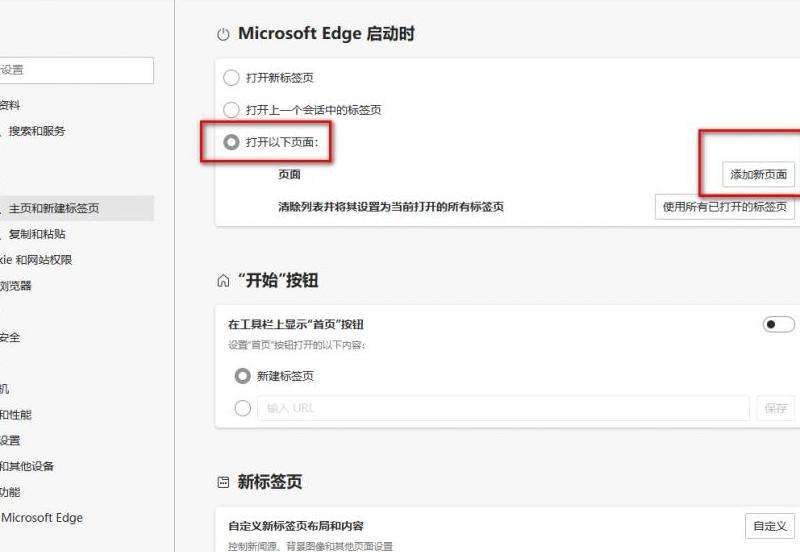The width and height of the screenshot is (800, 552).
Task: Open 和其他设备 sidebar item
Action: 27,466
